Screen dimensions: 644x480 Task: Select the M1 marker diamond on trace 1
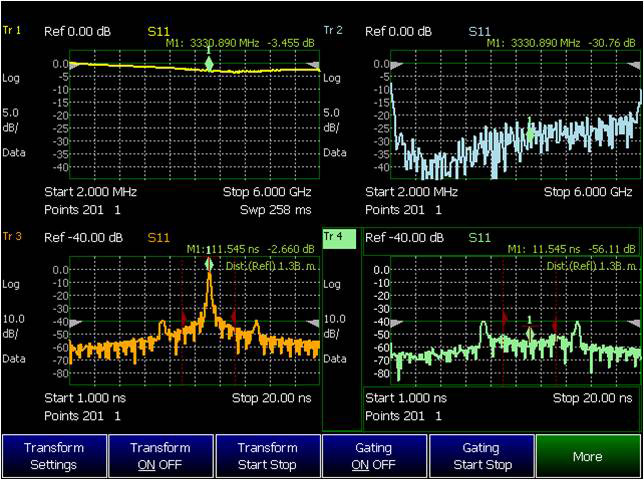tap(208, 64)
